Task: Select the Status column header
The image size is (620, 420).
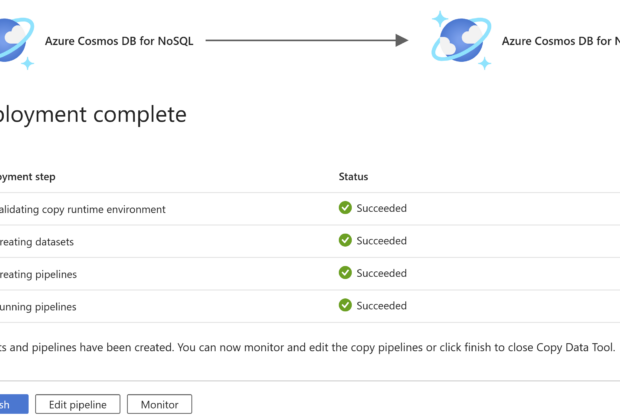Action: click(x=353, y=176)
